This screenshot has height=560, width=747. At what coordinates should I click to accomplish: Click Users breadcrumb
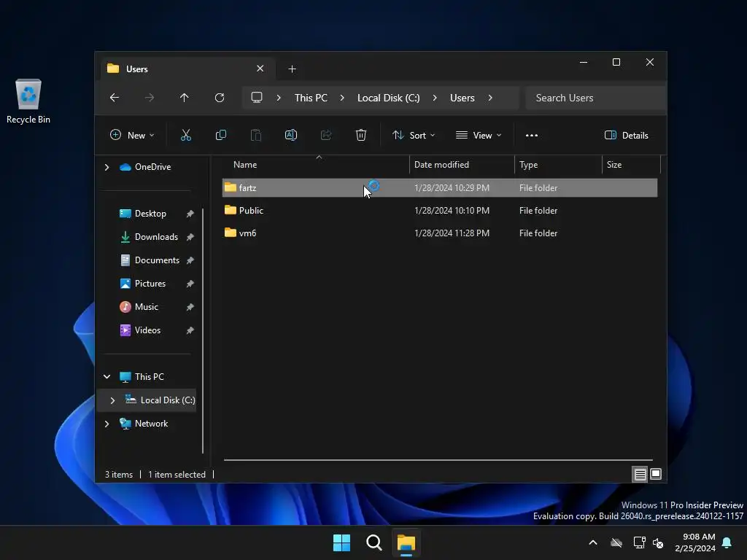pos(462,98)
